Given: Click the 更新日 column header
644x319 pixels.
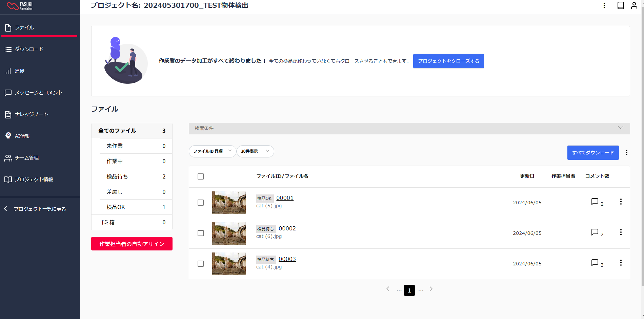Looking at the screenshot, I should [527, 176].
